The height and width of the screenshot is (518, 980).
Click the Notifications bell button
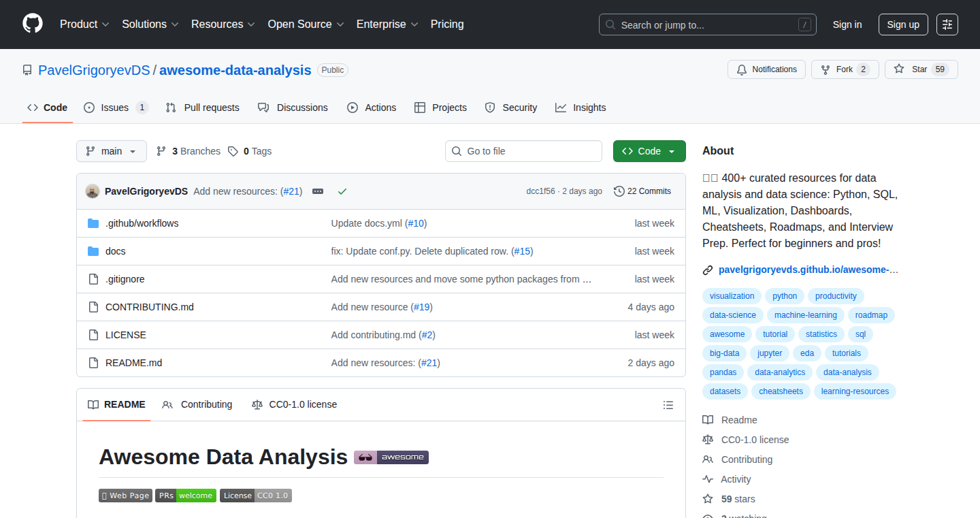(766, 69)
